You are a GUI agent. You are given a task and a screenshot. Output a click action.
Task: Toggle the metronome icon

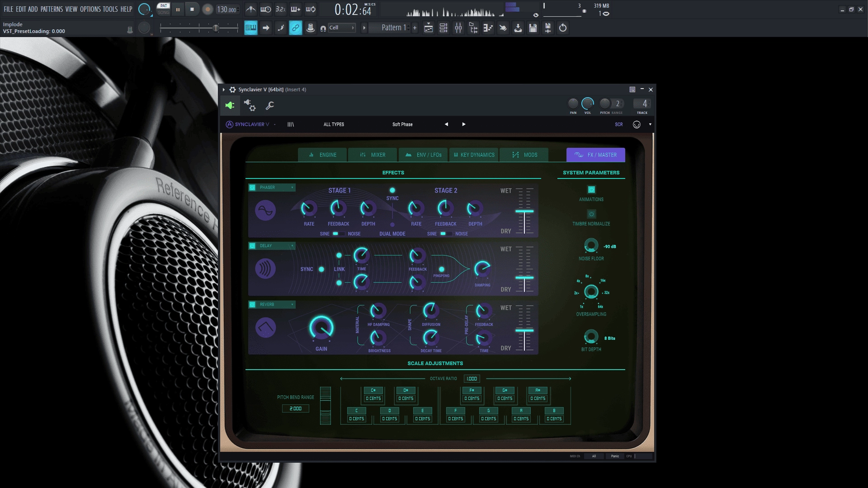(x=251, y=9)
